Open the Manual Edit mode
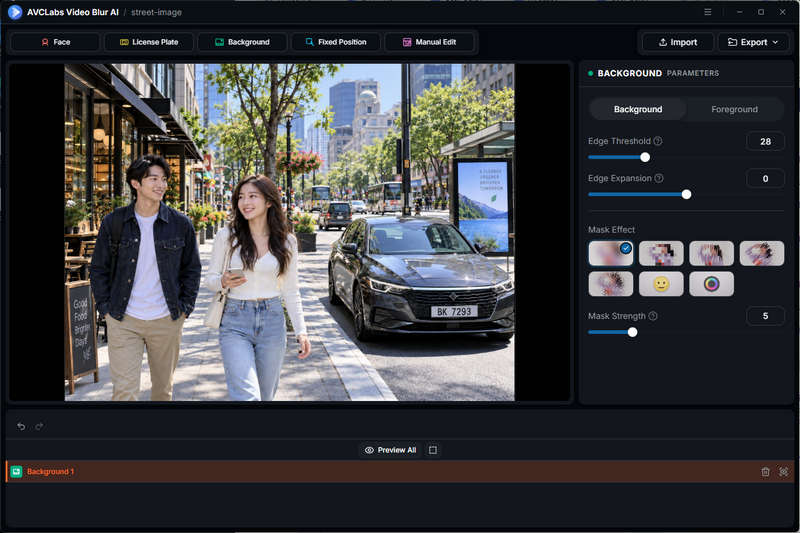 (x=429, y=42)
